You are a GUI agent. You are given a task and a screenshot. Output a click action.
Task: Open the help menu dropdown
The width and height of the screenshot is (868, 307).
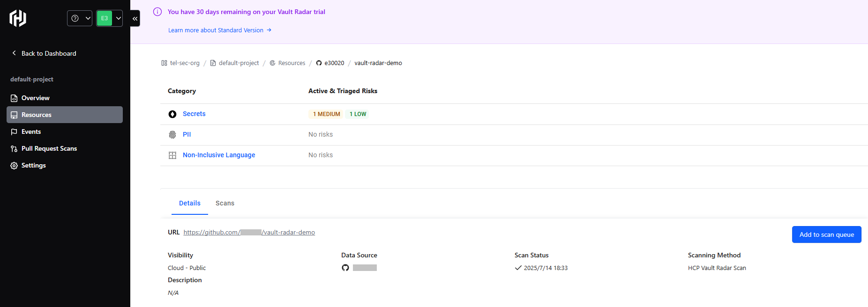80,18
